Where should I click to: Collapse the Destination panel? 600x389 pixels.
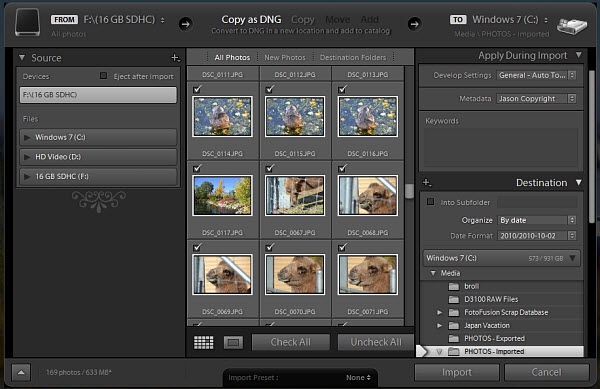pyautogui.click(x=579, y=182)
